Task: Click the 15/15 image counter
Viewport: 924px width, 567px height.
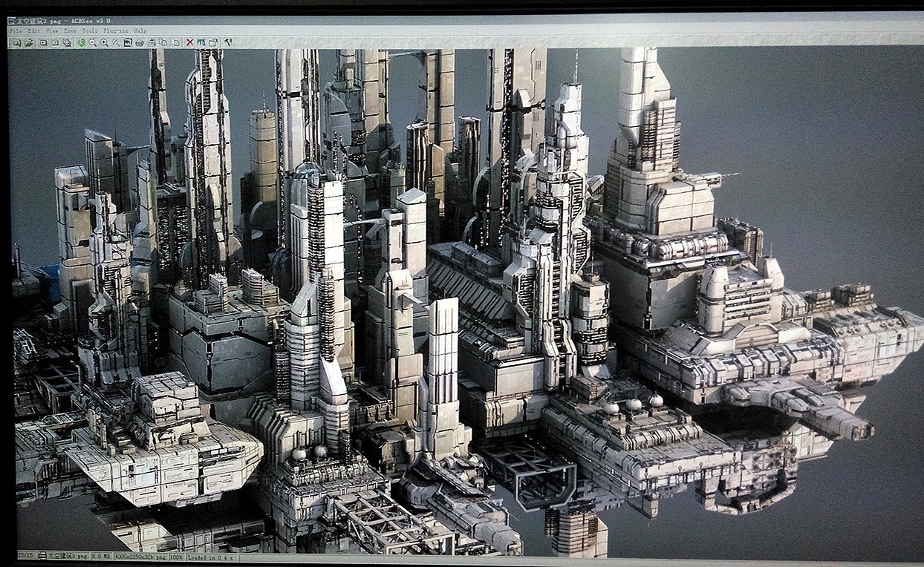Action: (x=26, y=555)
